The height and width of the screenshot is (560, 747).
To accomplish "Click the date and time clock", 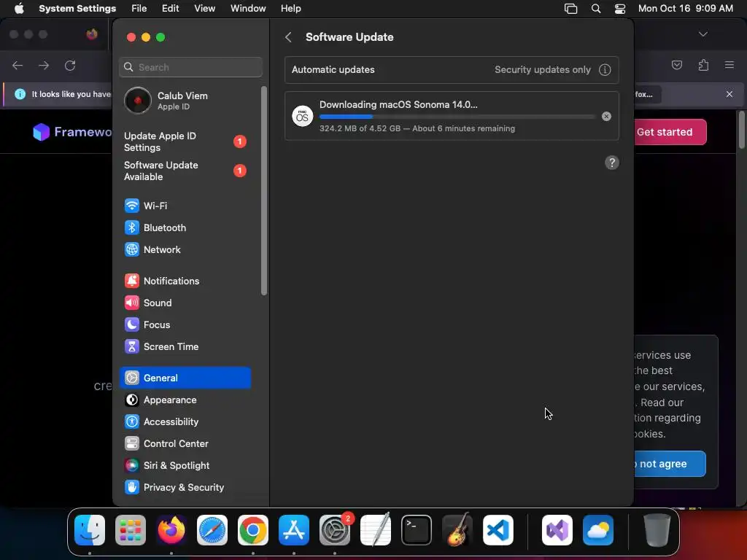I will (686, 9).
